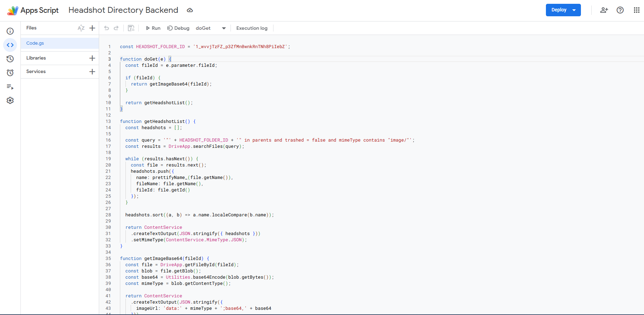
Task: Click the Debug button
Action: [178, 28]
